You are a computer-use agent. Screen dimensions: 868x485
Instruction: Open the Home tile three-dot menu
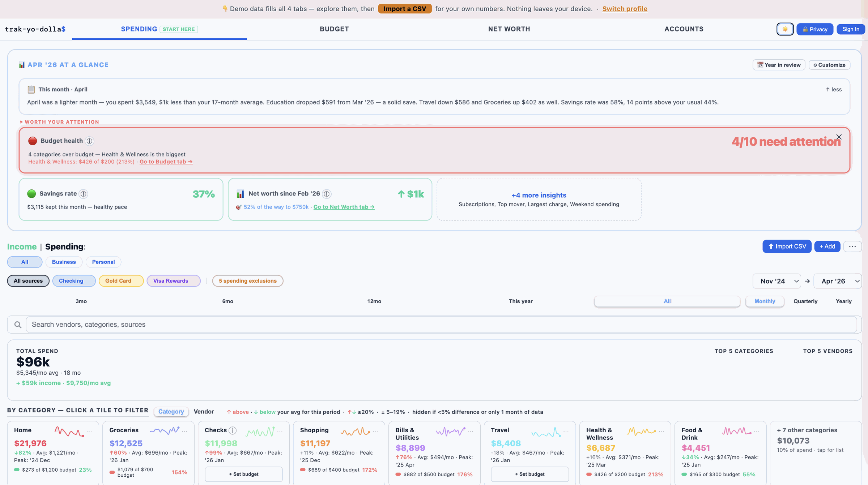[x=89, y=431]
